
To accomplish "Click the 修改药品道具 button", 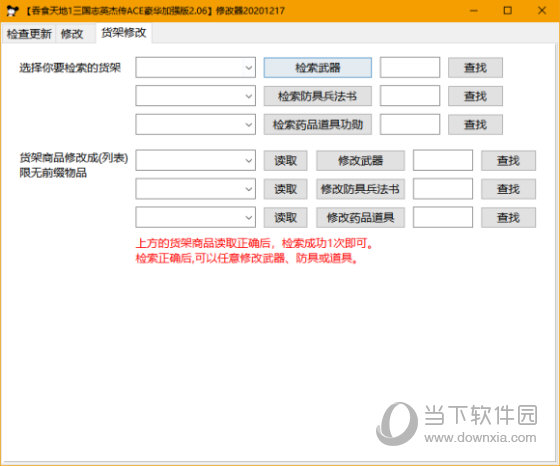I will pos(360,217).
